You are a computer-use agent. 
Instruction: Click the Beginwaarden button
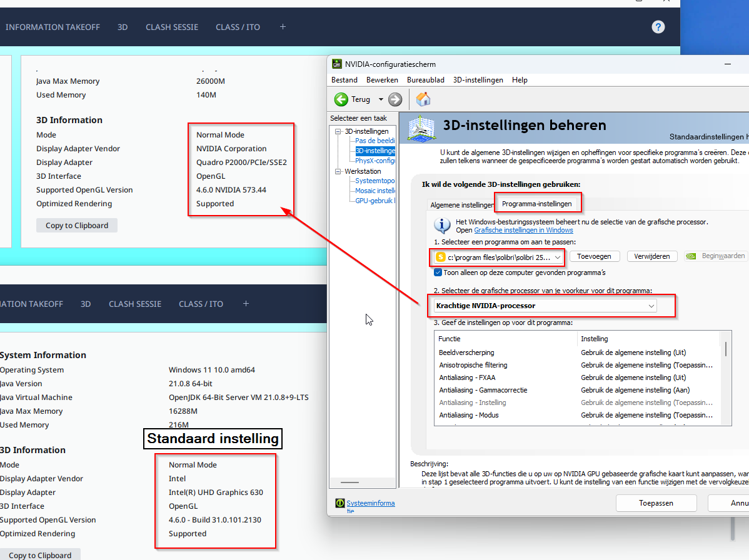coord(715,256)
